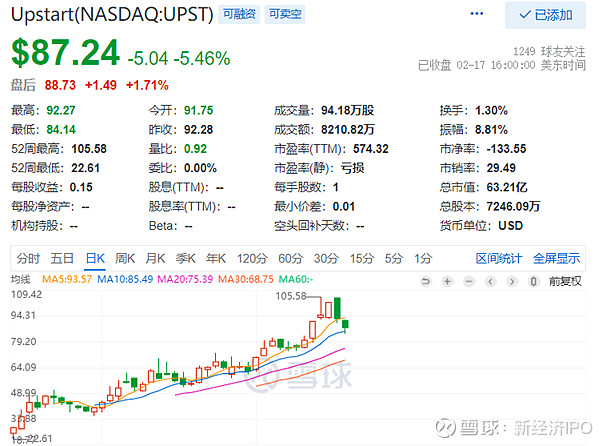
Task: Click the 成交额 value 8210.82万
Action: click(348, 130)
